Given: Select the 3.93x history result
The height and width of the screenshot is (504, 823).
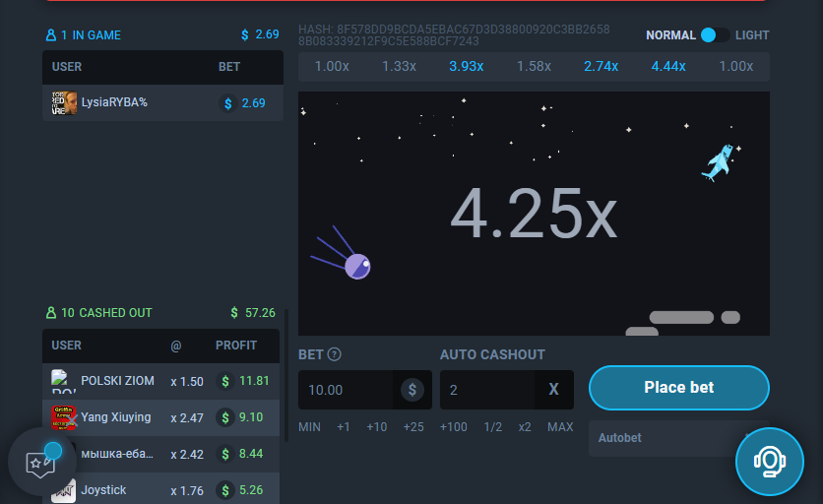Looking at the screenshot, I should tap(466, 66).
